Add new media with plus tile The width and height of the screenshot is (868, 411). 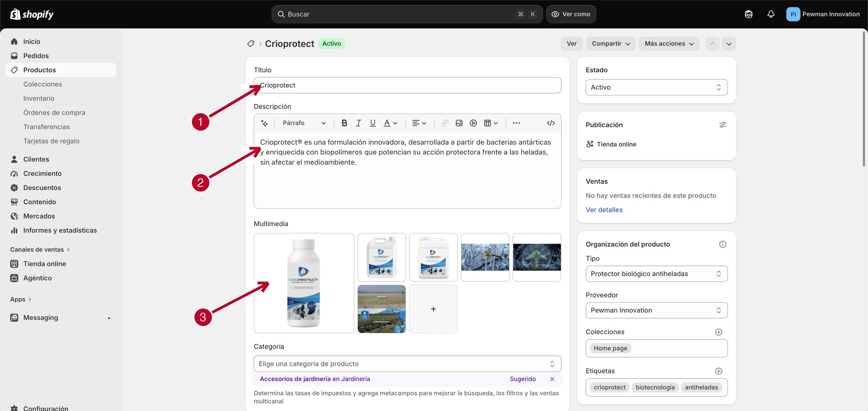pyautogui.click(x=433, y=309)
